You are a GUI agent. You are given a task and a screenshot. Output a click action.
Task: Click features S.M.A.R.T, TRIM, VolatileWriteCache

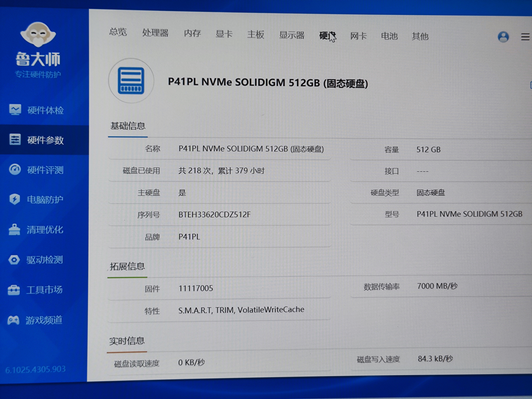click(241, 310)
